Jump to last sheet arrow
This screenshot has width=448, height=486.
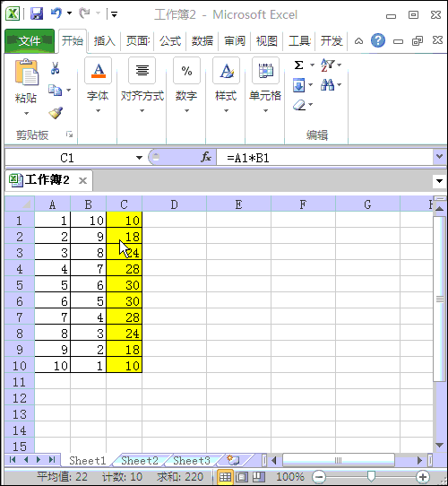[x=52, y=460]
